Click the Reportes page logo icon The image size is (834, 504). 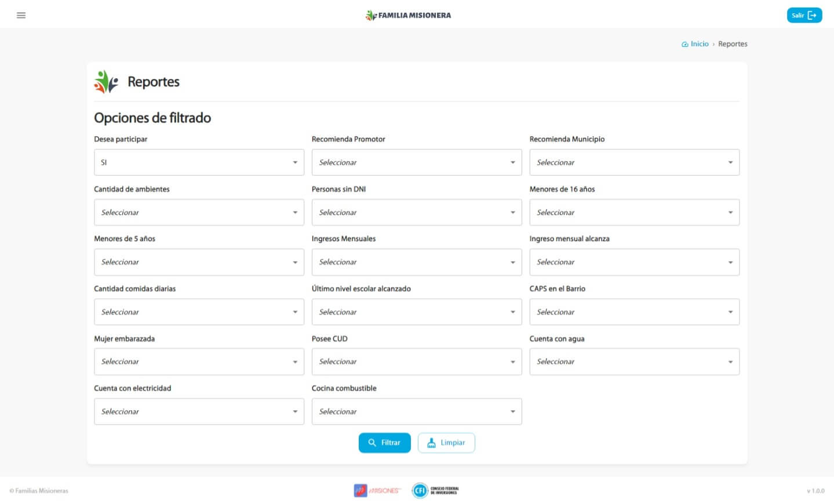click(106, 82)
